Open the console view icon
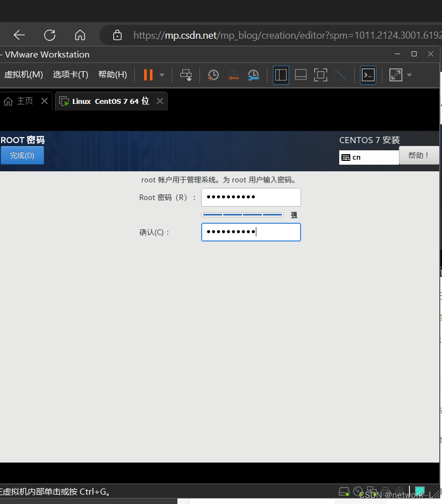Screen dimensions: 442x504 [368, 75]
